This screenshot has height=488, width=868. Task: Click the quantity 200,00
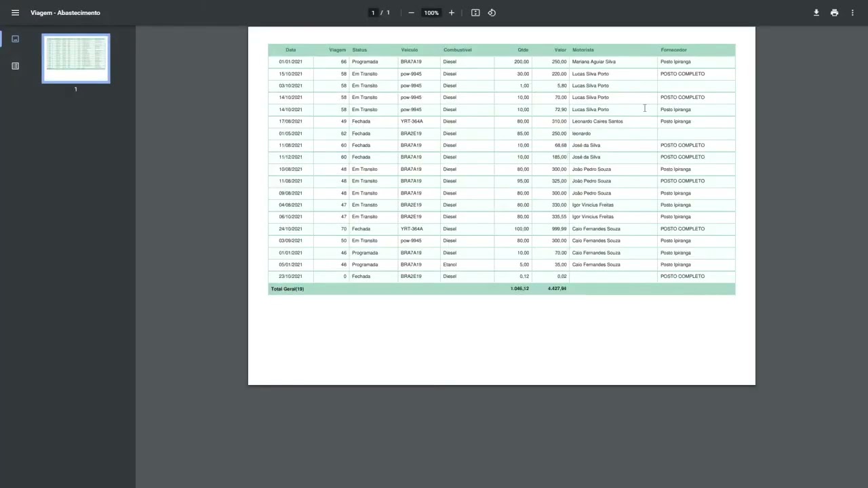pos(521,62)
